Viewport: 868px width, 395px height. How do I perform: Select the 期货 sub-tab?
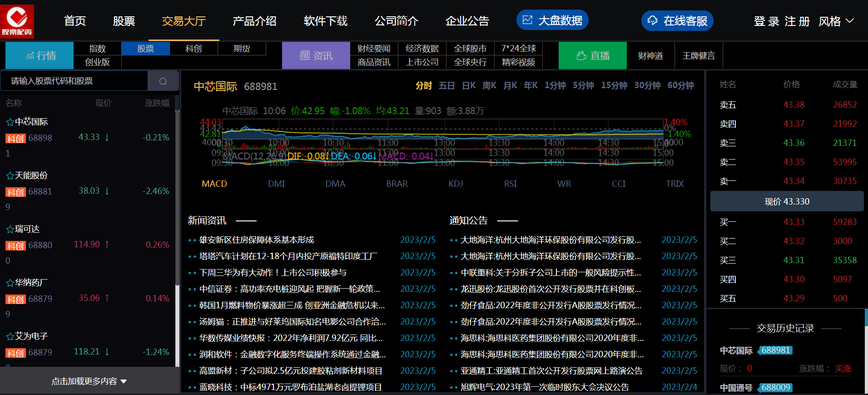click(x=242, y=49)
